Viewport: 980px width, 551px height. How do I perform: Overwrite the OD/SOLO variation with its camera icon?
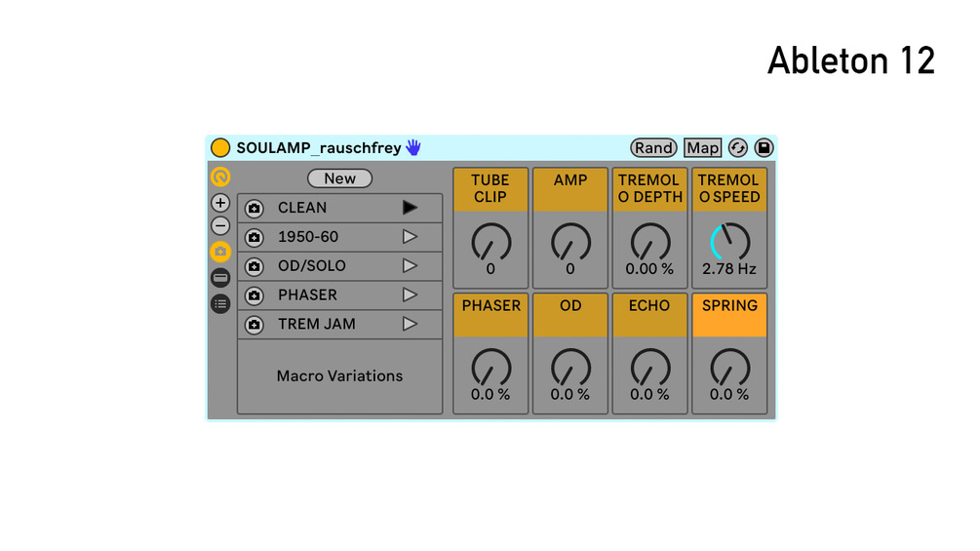(x=254, y=267)
